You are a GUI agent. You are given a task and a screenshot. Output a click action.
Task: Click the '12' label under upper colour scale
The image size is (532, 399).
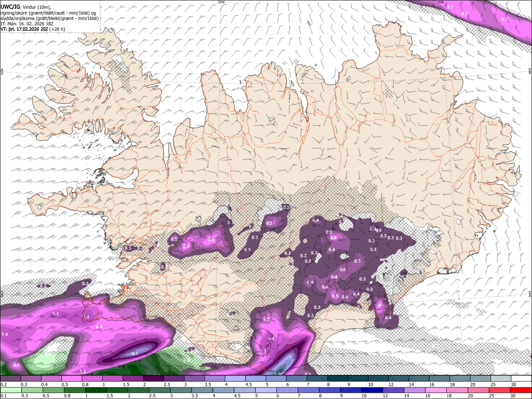[391, 384]
